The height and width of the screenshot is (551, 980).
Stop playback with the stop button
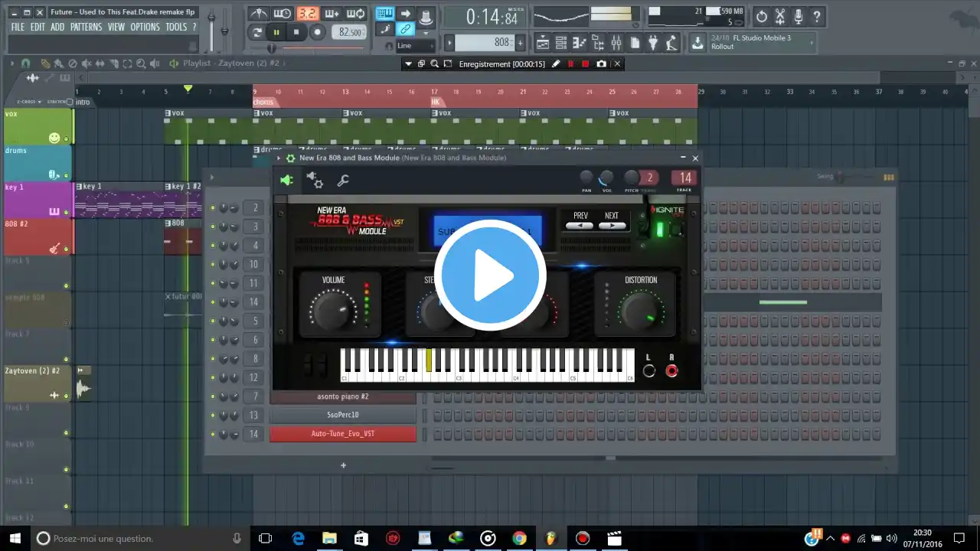[x=296, y=32]
